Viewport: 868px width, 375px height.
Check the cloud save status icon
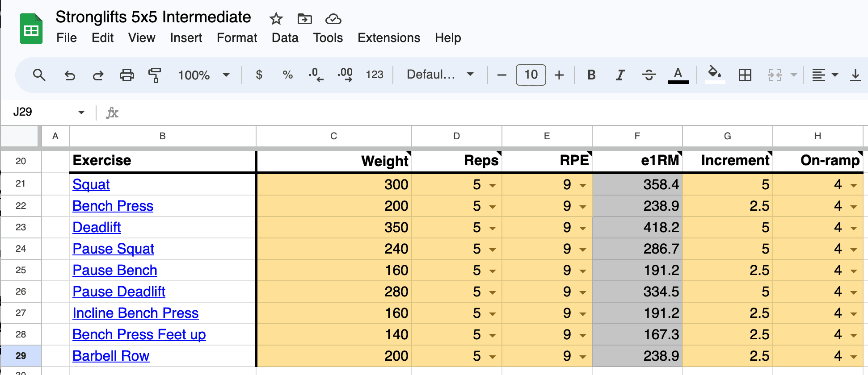(333, 19)
